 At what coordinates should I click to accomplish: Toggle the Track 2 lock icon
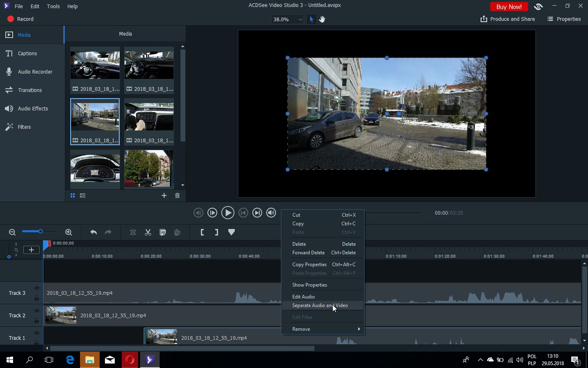[x=36, y=321]
